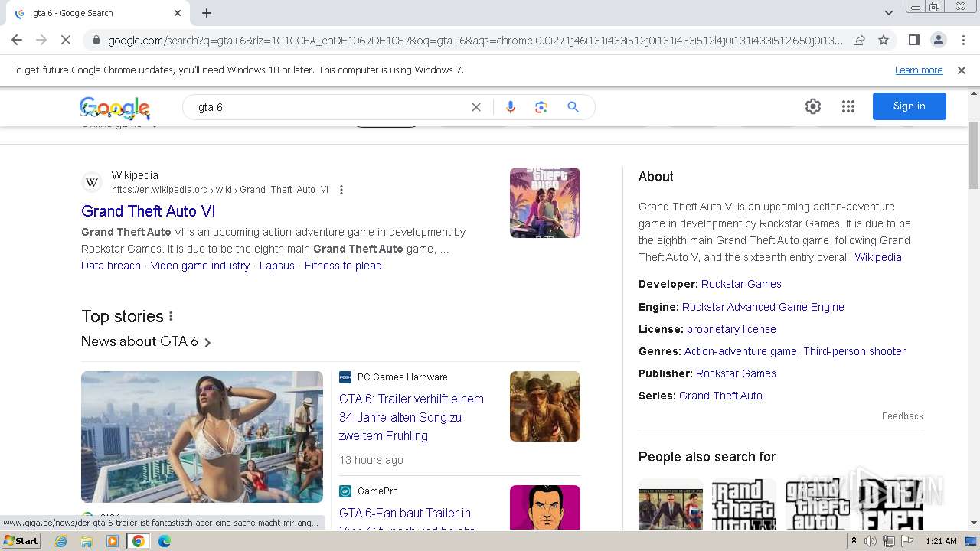This screenshot has height=551, width=980.
Task: Open first People also search for thumbnail
Action: pos(671,504)
